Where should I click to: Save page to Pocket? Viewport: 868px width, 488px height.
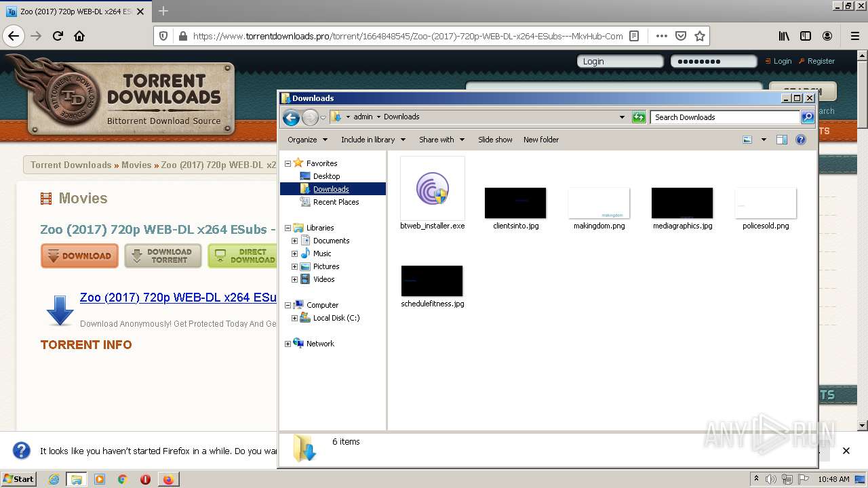tap(681, 36)
